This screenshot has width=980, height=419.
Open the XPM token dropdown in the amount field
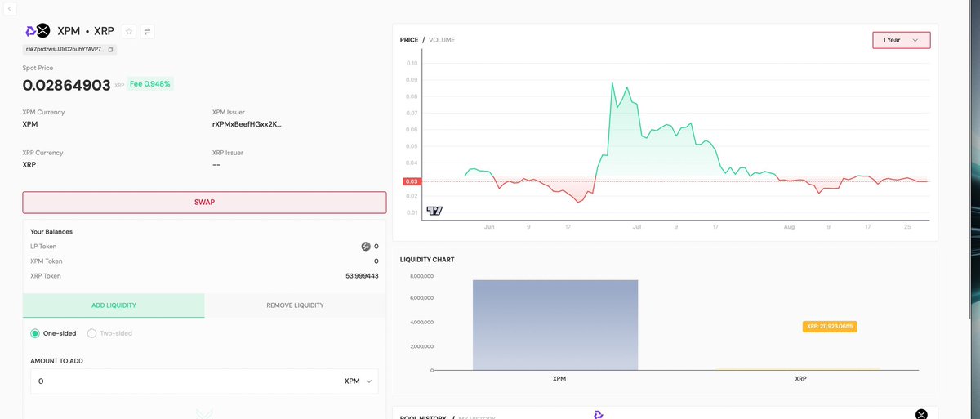[359, 381]
